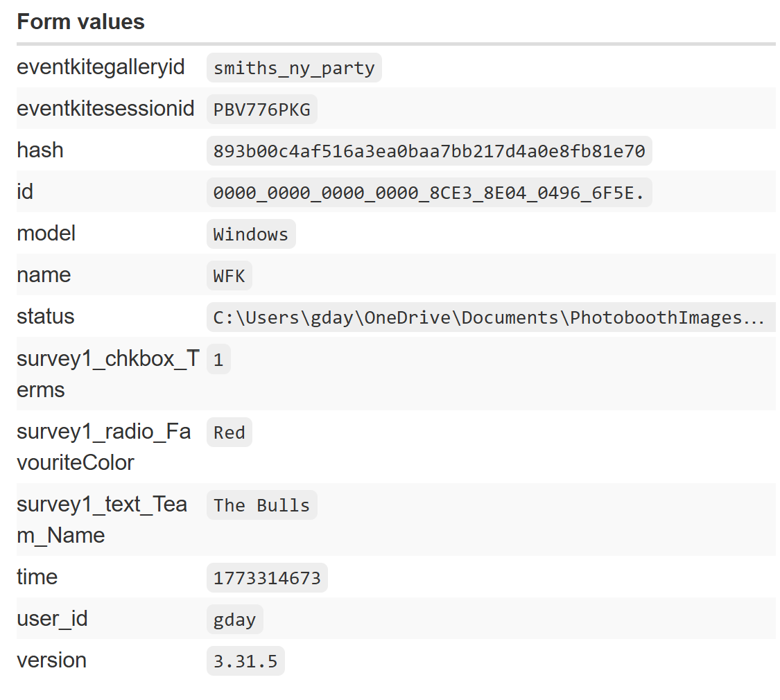Select the status field label
The image size is (780, 700).
tap(46, 317)
